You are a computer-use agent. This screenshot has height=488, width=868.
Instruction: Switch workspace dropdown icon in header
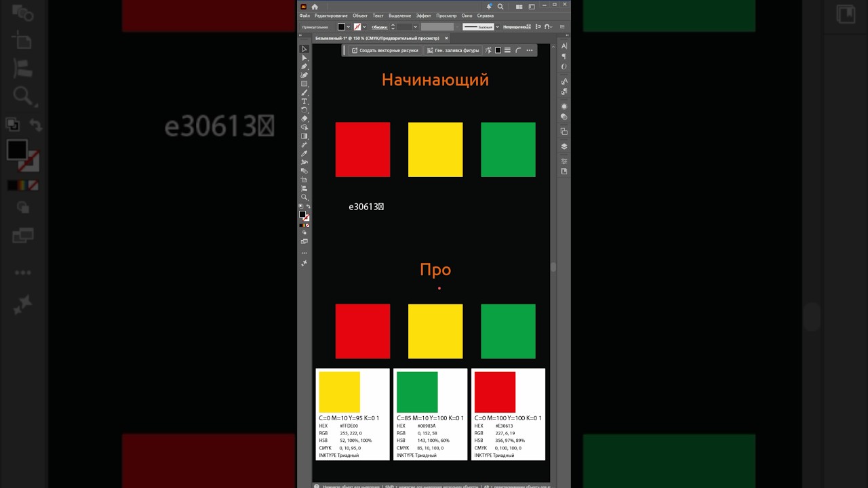pyautogui.click(x=532, y=7)
